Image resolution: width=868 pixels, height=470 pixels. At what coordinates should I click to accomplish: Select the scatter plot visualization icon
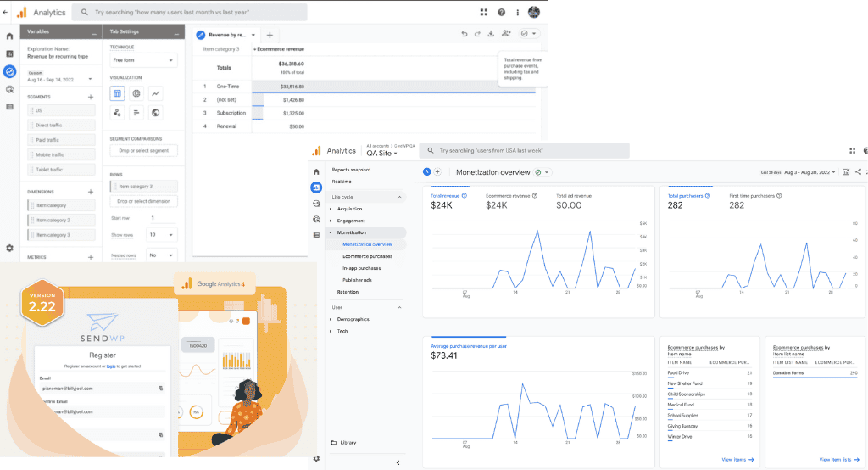117,113
